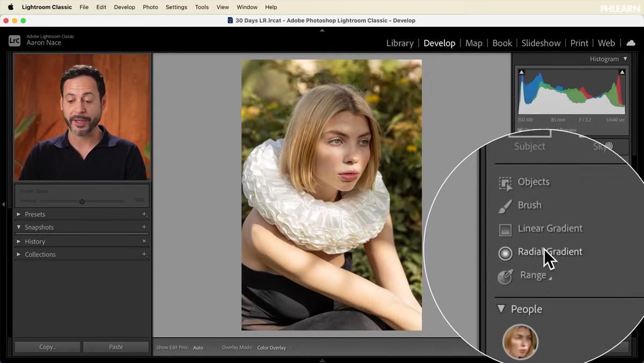Collapse the Snapshots panel

19,227
